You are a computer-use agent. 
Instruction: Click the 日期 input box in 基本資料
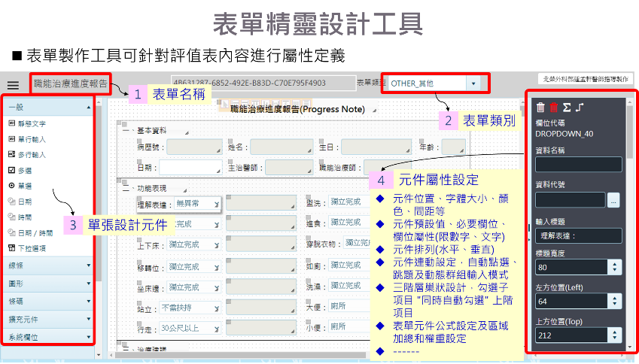coord(190,167)
